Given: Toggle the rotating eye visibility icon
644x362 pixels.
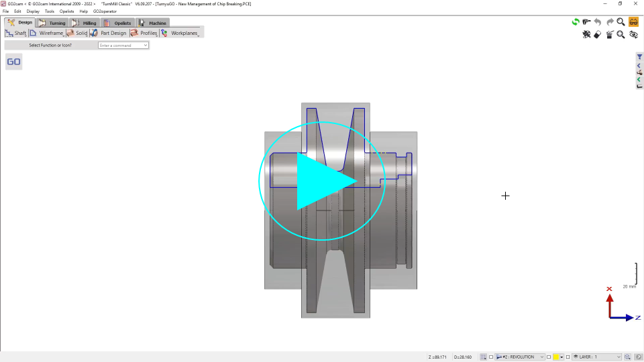Looking at the screenshot, I should pos(633,34).
